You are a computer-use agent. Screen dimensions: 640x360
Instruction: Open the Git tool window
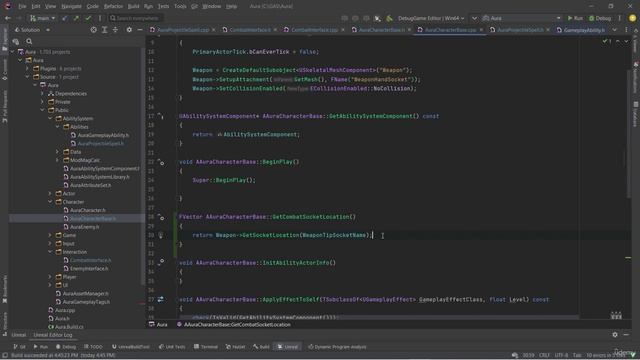tap(19, 347)
